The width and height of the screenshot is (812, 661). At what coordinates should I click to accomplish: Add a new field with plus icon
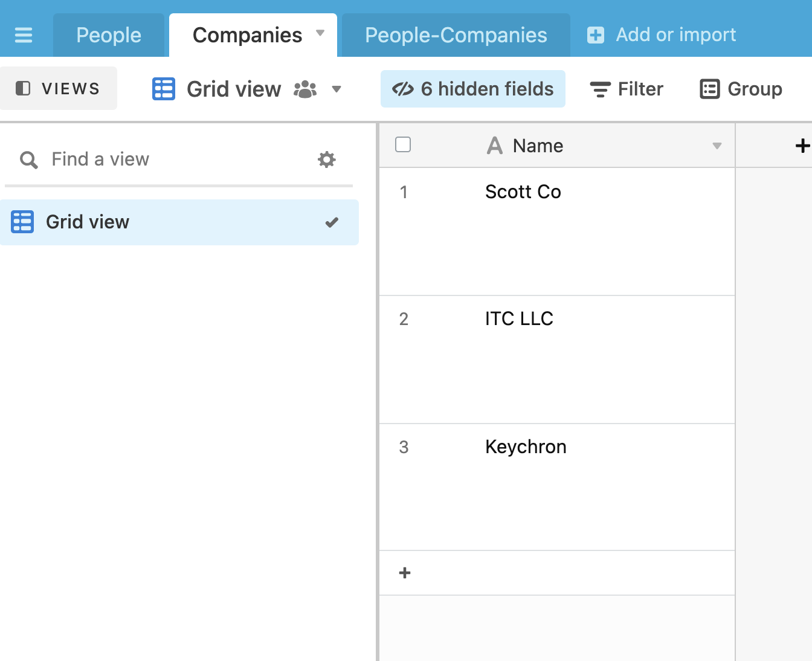[x=802, y=146]
